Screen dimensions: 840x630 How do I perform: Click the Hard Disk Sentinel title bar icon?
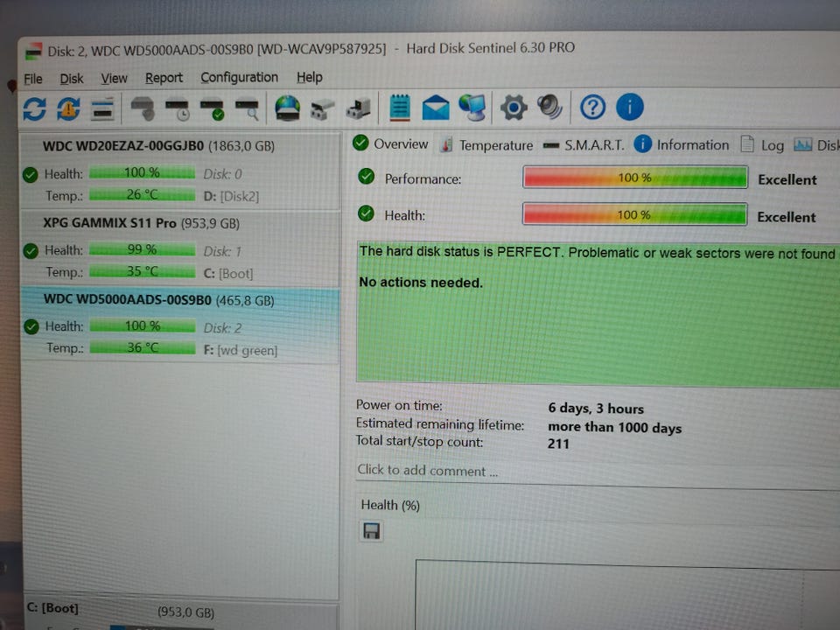pos(34,51)
